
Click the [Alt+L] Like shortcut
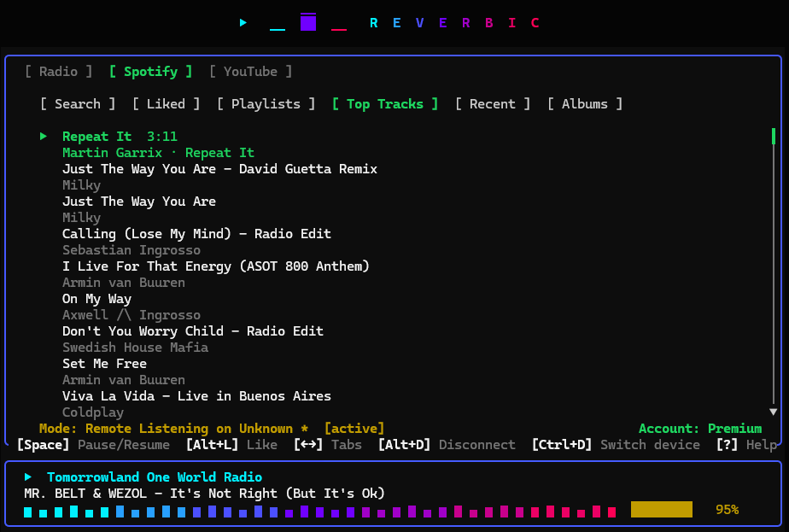point(231,445)
